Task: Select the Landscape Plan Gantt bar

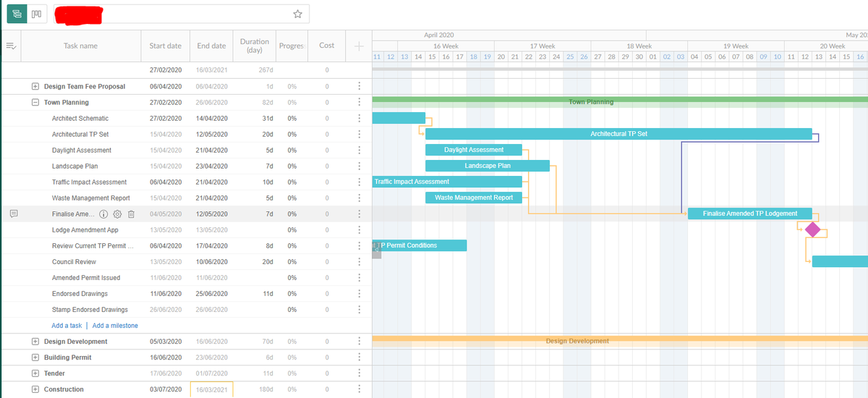Action: tap(488, 166)
